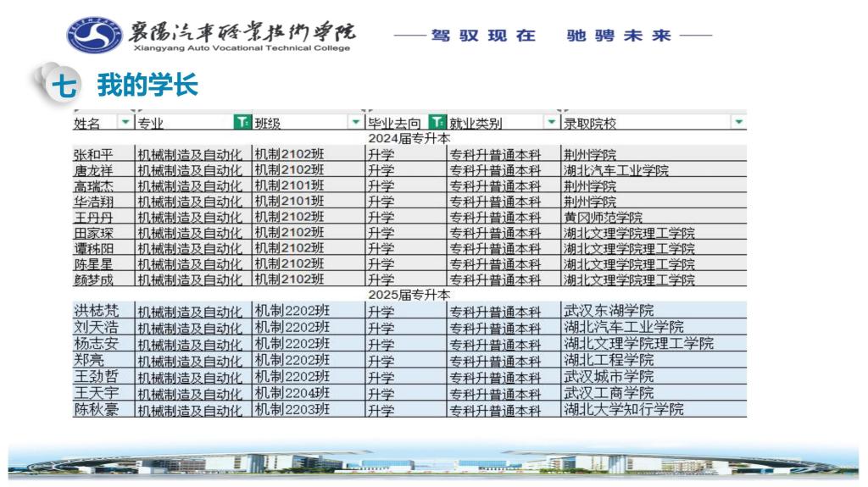Expand the 班级 column filter arrow
Screen dimensions: 868x487
click(356, 122)
